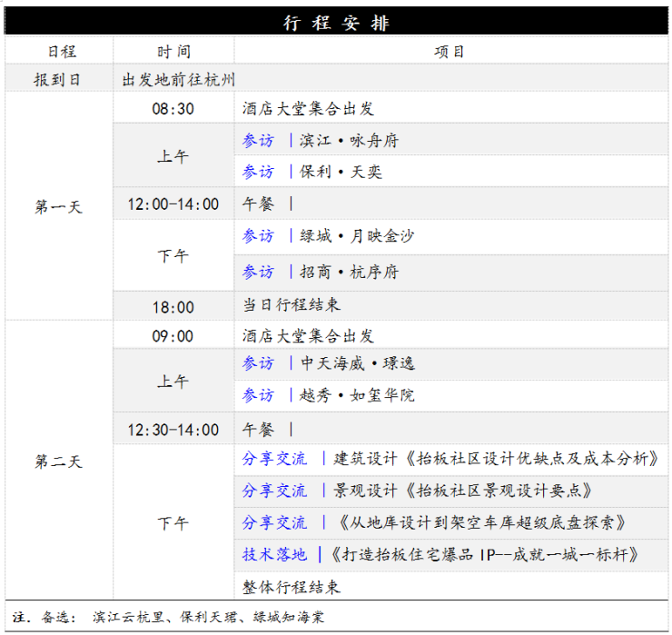This screenshot has width=672, height=635.
Task: Click the 行程安排 title header
Action: [x=336, y=22]
